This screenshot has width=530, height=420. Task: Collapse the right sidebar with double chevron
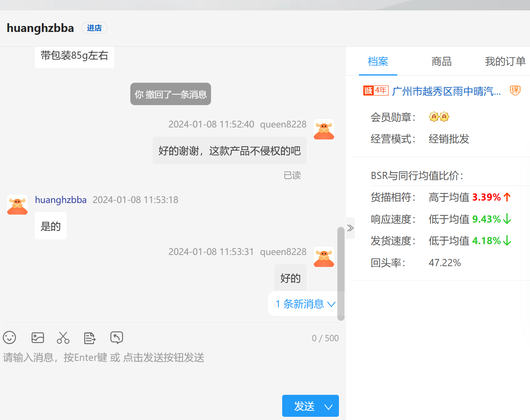tap(351, 228)
